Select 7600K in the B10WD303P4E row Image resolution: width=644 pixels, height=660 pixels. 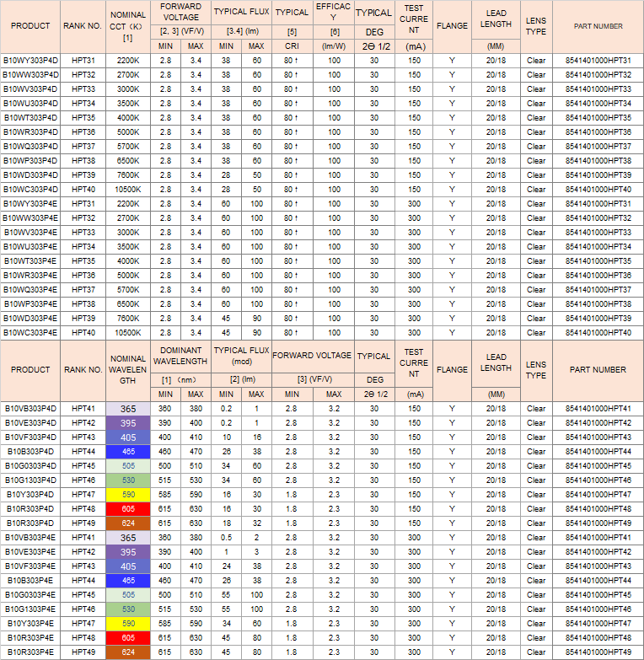coord(128,319)
